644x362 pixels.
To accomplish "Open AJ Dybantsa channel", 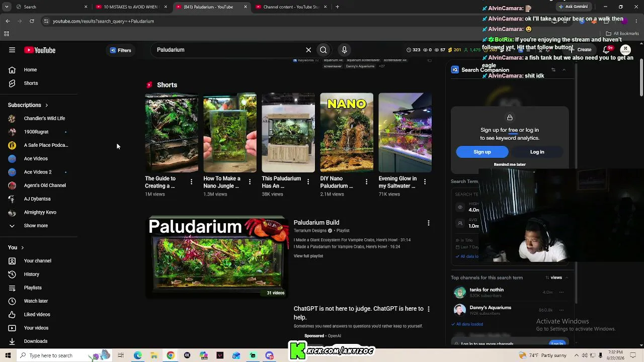I will 39,199.
